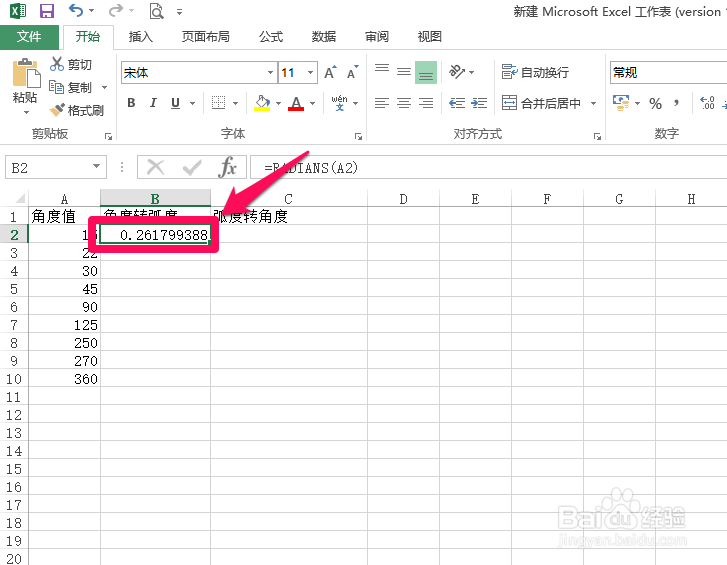Select row 7 header
The image size is (727, 565).
(14, 325)
